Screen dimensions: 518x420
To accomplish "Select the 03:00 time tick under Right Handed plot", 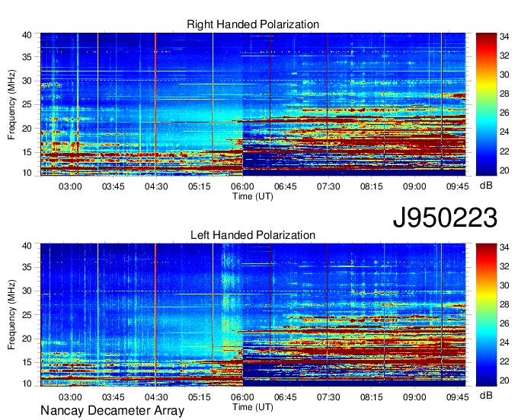I will 70,186.
